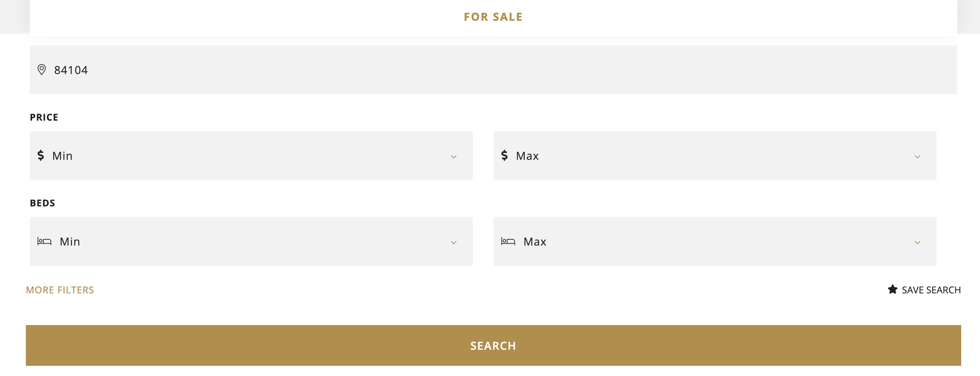Expand the Min price chevron arrow
The image size is (980, 376).
[454, 157]
